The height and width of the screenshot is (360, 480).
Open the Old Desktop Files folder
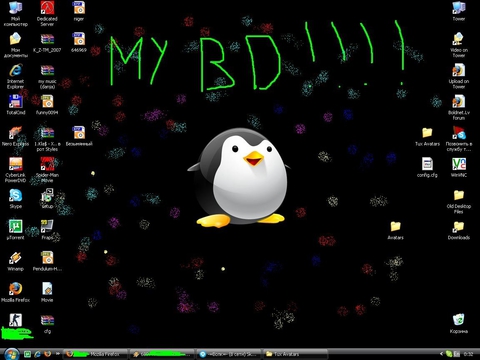(459, 201)
